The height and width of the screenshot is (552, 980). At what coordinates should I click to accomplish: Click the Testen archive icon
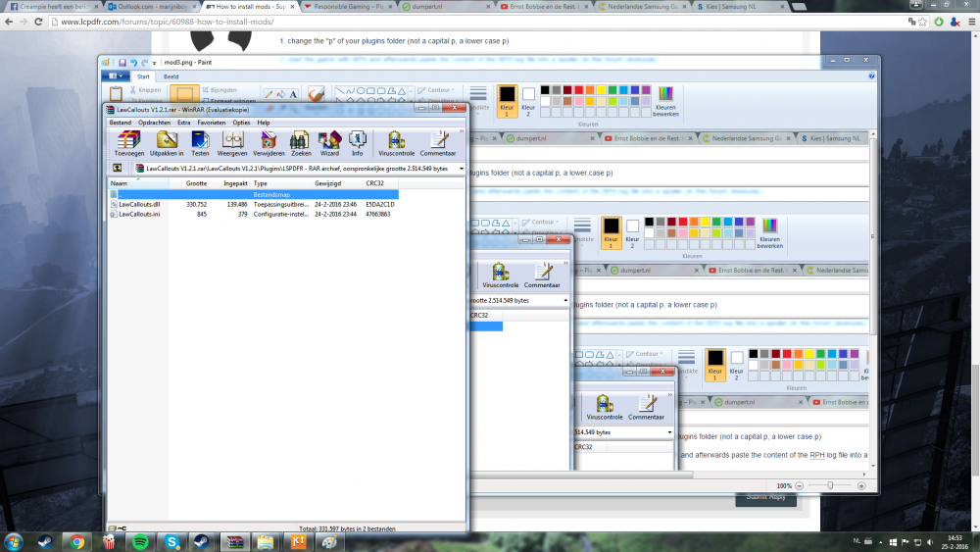pyautogui.click(x=200, y=143)
